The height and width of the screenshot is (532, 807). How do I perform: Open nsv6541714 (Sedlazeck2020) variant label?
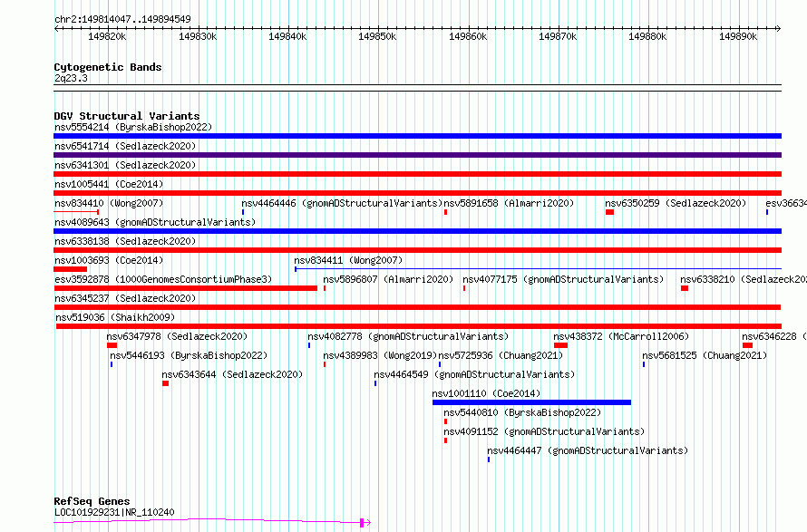(125, 146)
